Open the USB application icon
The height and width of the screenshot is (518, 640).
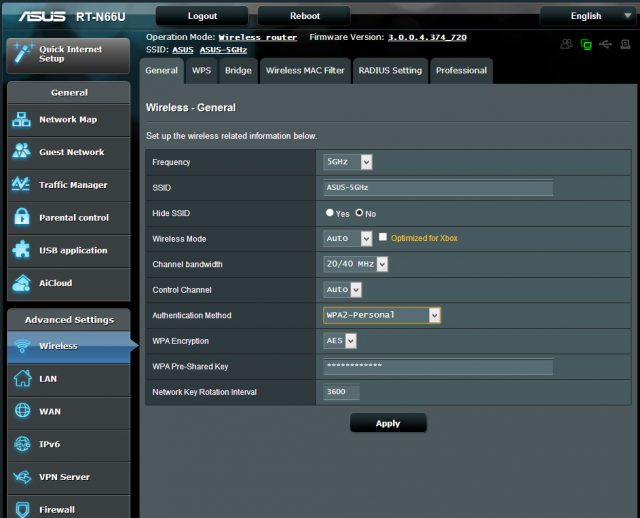(x=22, y=251)
